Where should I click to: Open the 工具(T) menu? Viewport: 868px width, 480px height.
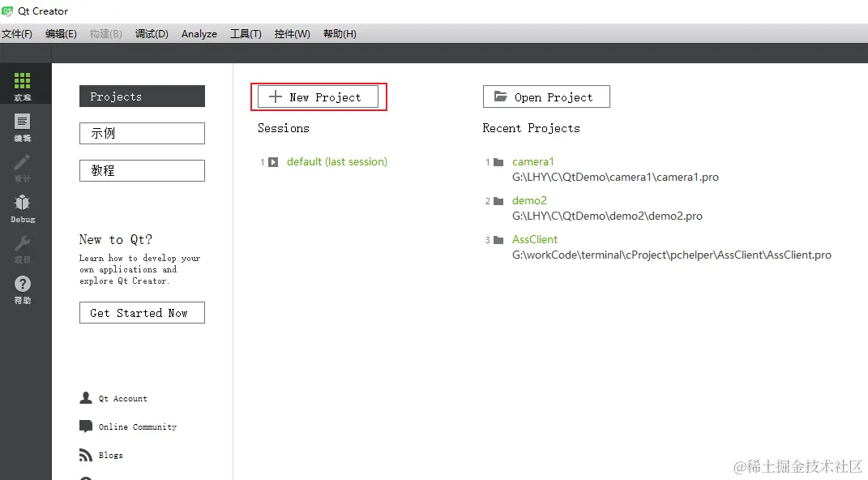pos(246,34)
